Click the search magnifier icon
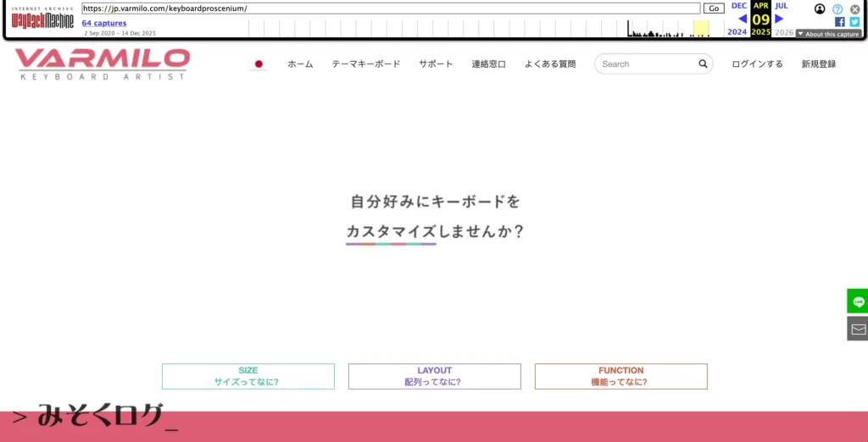 [703, 64]
